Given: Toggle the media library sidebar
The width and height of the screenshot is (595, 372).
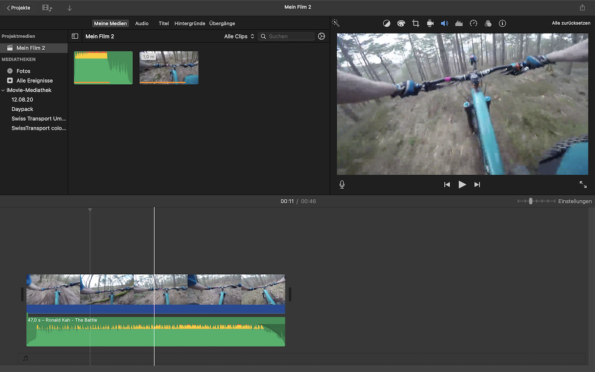Looking at the screenshot, I should [75, 36].
